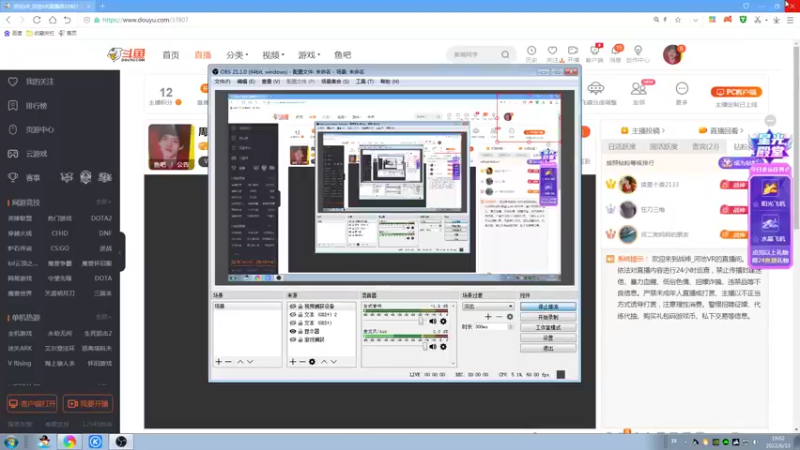Open OBS 场景集合(S) menu
Image resolution: width=800 pixels, height=450 pixels.
point(335,82)
